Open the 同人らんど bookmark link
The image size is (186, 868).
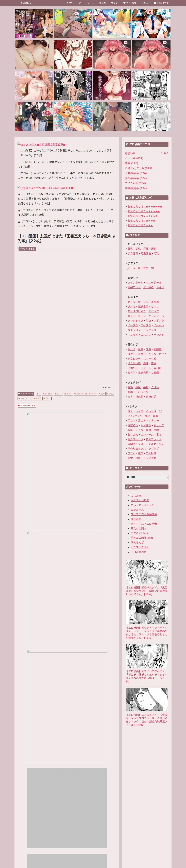137,542
